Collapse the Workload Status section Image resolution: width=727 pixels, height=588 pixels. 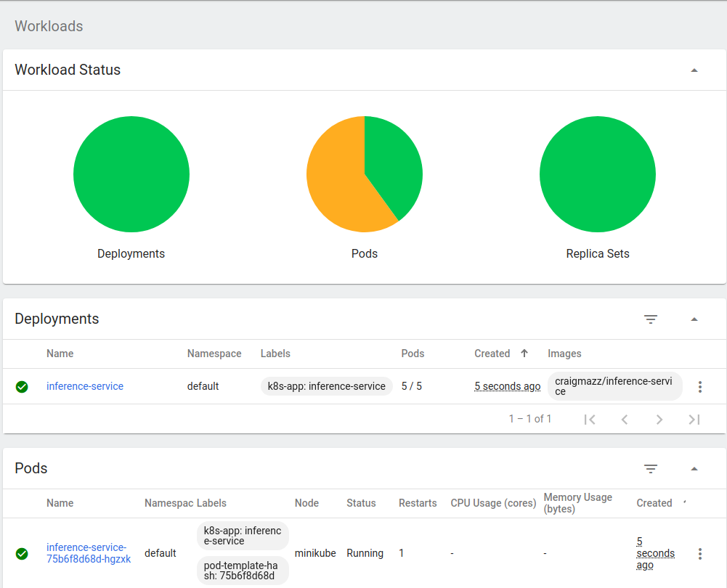[694, 70]
